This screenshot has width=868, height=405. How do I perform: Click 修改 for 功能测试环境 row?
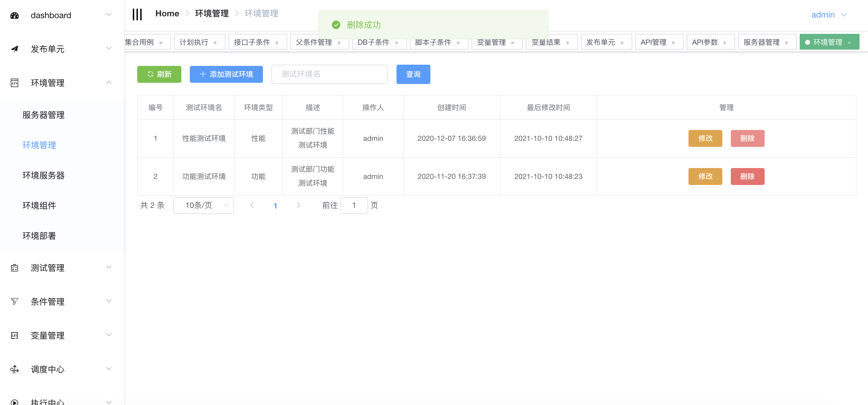705,177
